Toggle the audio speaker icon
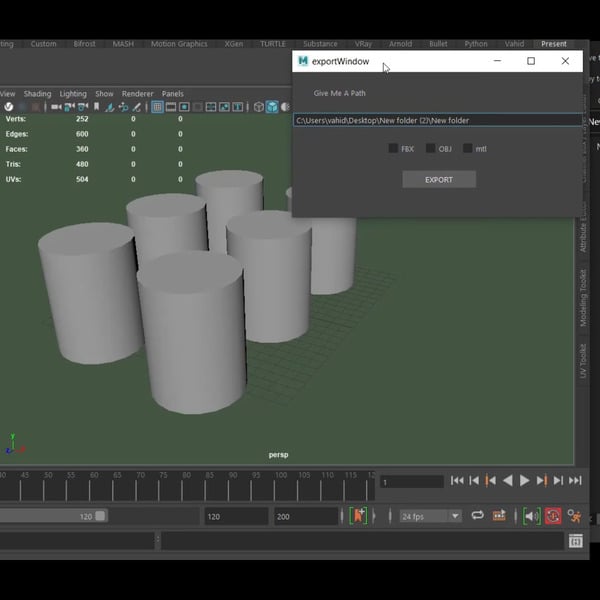This screenshot has height=600, width=600. click(531, 516)
